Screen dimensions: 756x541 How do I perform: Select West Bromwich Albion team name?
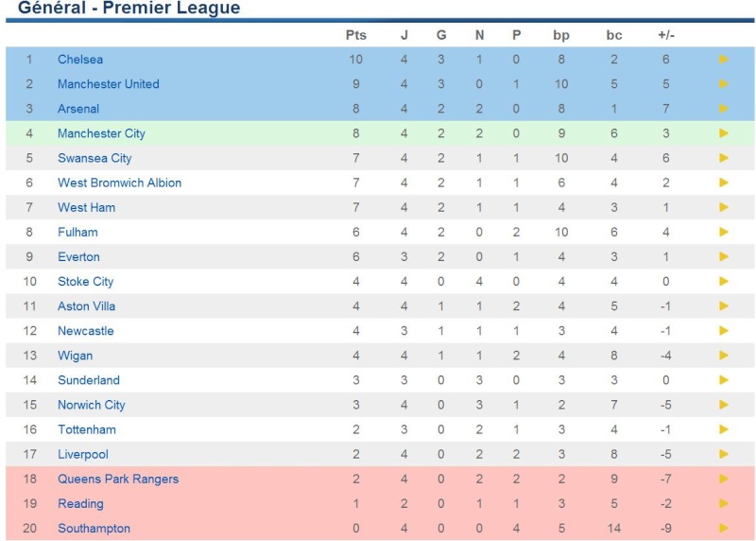click(x=120, y=183)
